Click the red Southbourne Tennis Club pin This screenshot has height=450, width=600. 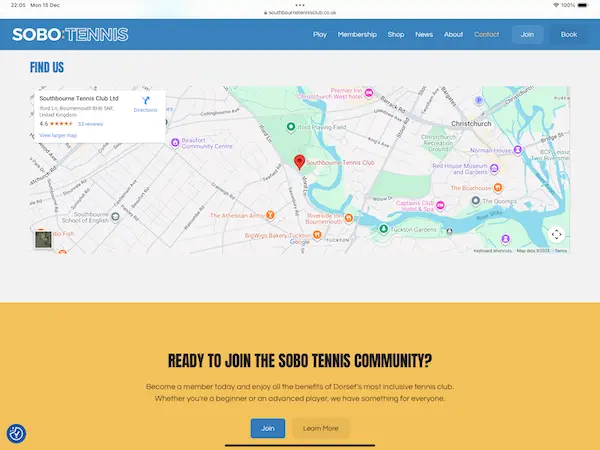[x=299, y=162]
